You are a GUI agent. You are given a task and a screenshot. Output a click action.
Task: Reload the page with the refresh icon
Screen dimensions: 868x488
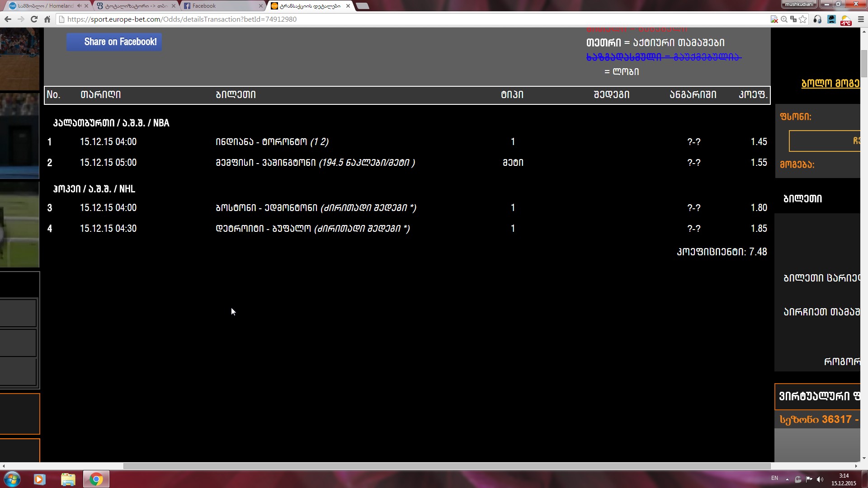point(33,19)
